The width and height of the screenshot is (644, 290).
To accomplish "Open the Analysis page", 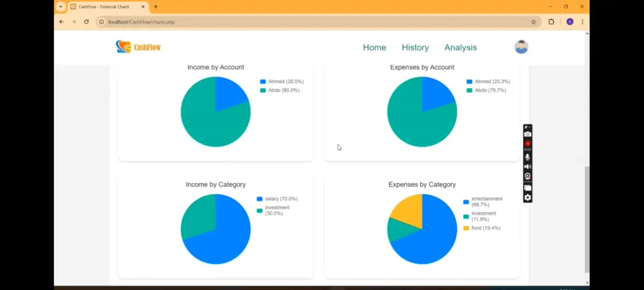I will (x=460, y=47).
